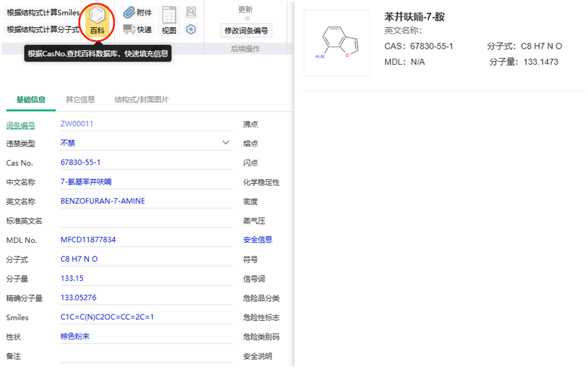The image size is (588, 368).
Task: Click the 英文名称 field BENZOFURAN-7-AMINE
Action: pos(146,201)
